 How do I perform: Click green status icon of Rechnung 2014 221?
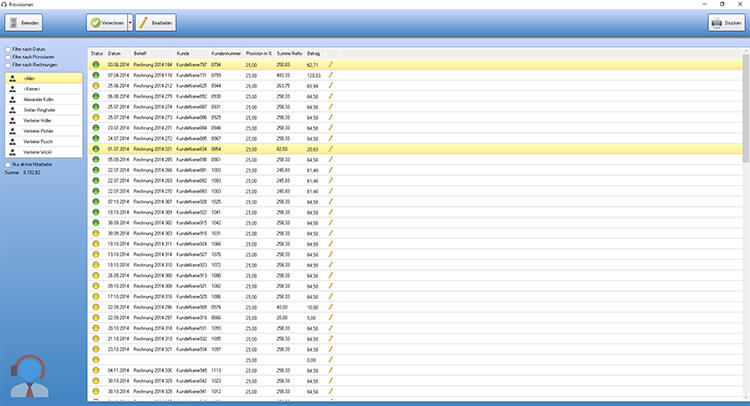tap(96, 149)
